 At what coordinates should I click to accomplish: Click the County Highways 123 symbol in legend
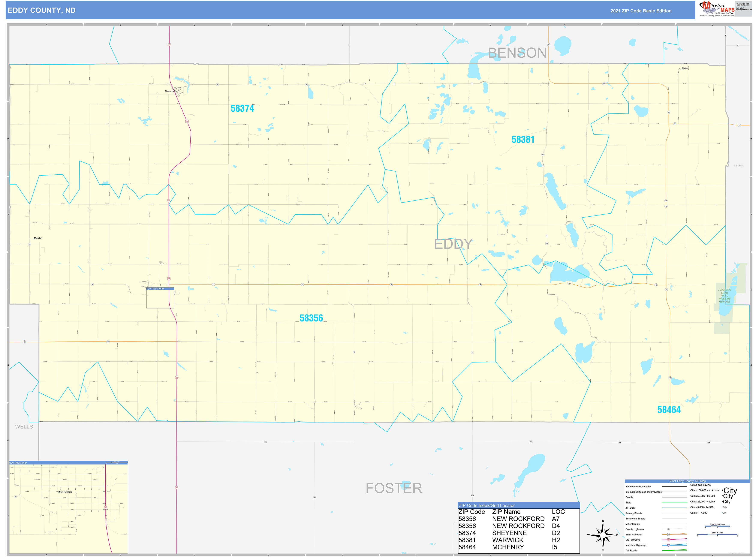point(668,529)
